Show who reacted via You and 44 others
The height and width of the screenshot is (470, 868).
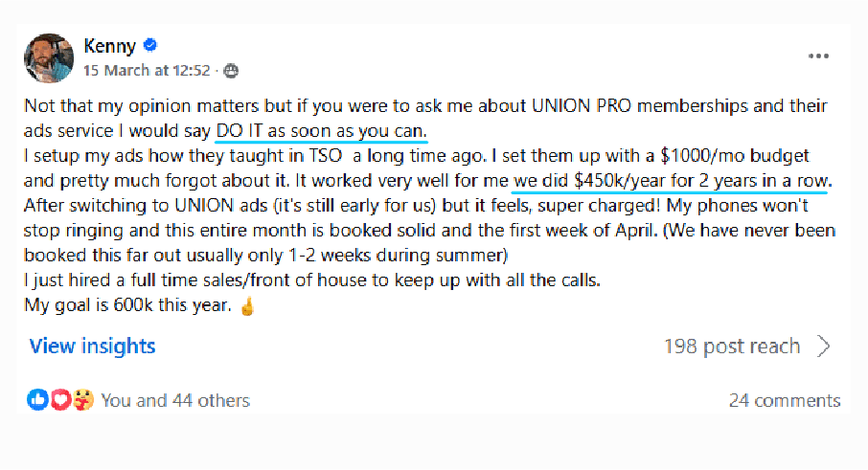[x=175, y=400]
